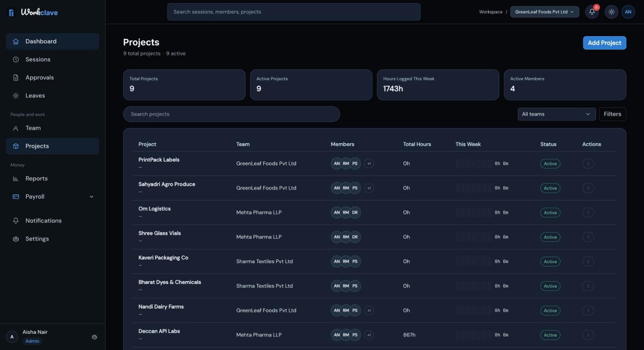
Task: Open AN profile avatar in header
Action: tap(628, 12)
